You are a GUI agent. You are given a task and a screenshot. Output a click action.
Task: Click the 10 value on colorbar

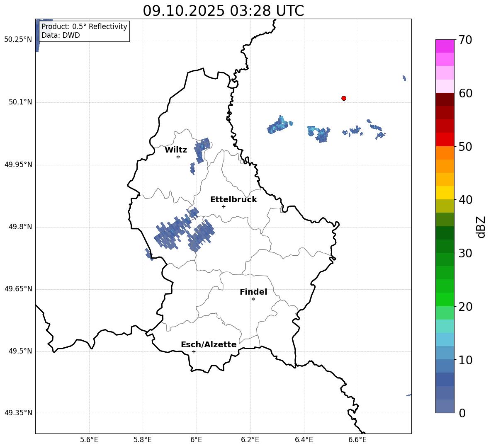pyautogui.click(x=465, y=361)
